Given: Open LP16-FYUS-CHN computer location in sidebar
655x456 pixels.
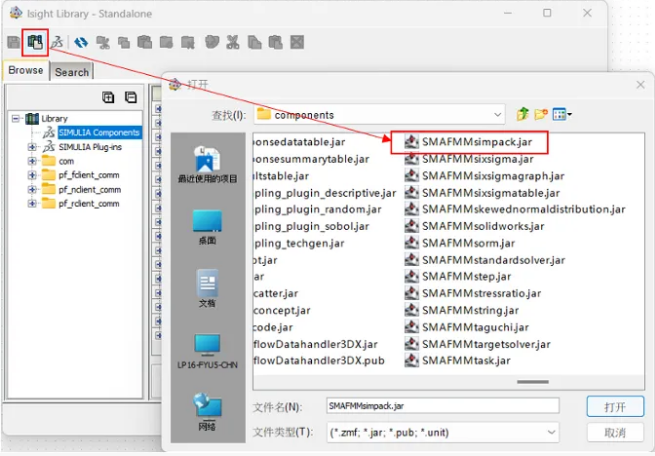Looking at the screenshot, I should 207,352.
